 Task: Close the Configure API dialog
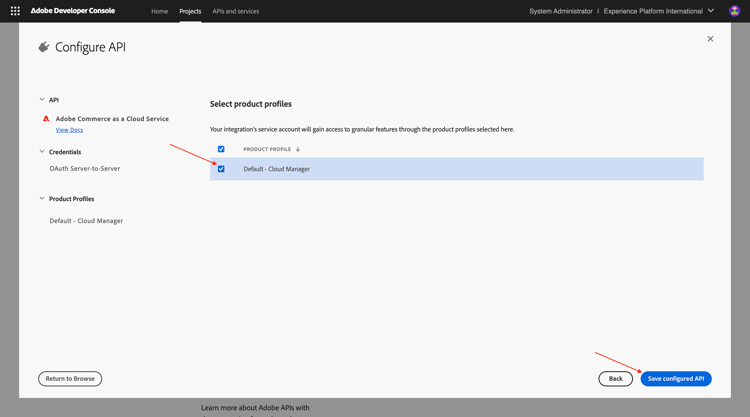pyautogui.click(x=710, y=39)
